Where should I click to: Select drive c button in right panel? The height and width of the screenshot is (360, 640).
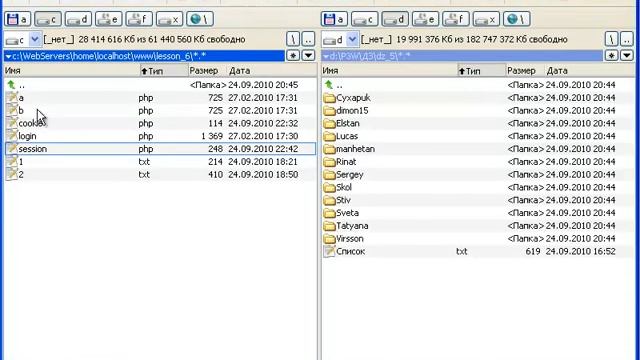click(x=365, y=19)
